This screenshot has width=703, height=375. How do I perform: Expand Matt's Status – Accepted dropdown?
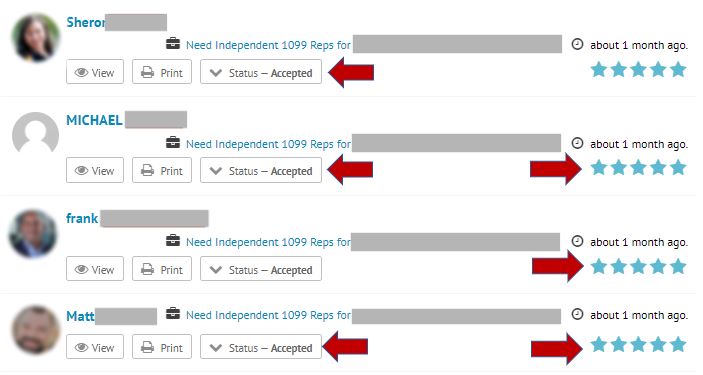click(261, 347)
